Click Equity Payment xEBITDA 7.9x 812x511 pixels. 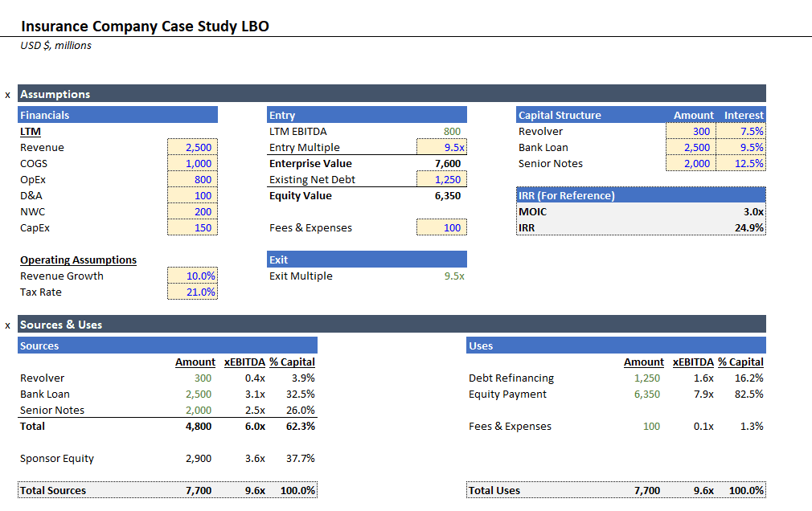coord(703,394)
